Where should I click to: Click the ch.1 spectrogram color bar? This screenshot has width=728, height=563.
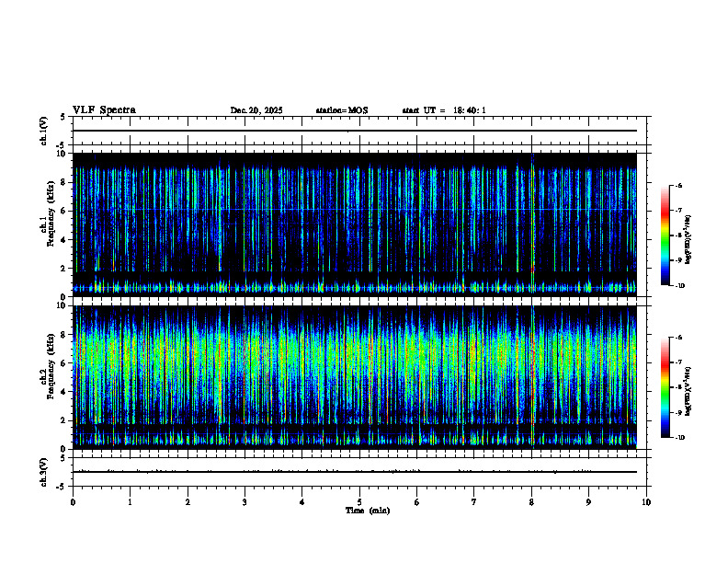click(x=665, y=236)
